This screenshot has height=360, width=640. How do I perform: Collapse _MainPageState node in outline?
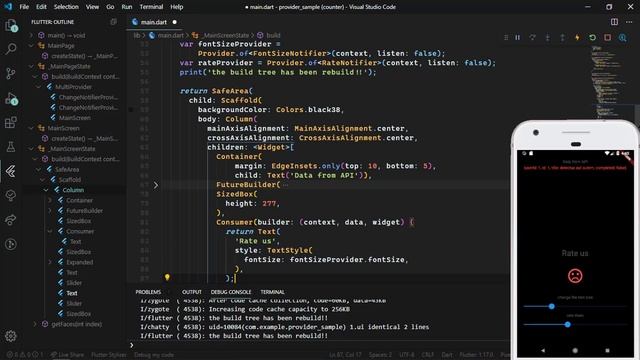pos(31,66)
